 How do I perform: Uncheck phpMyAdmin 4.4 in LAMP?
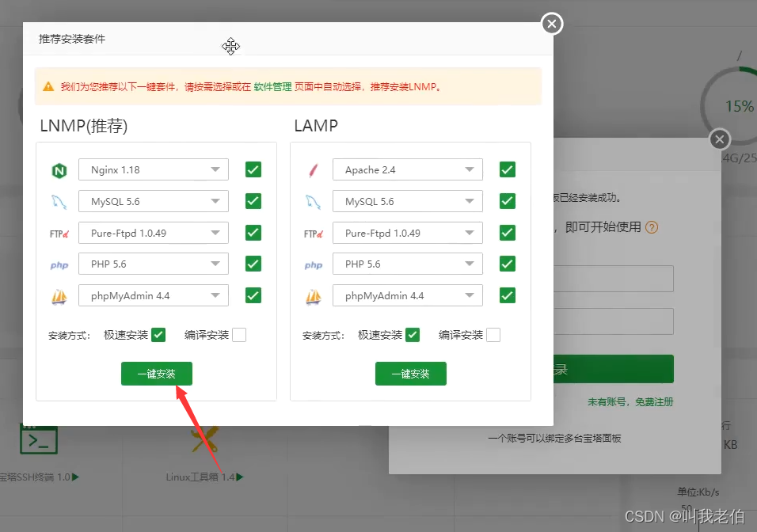click(508, 295)
